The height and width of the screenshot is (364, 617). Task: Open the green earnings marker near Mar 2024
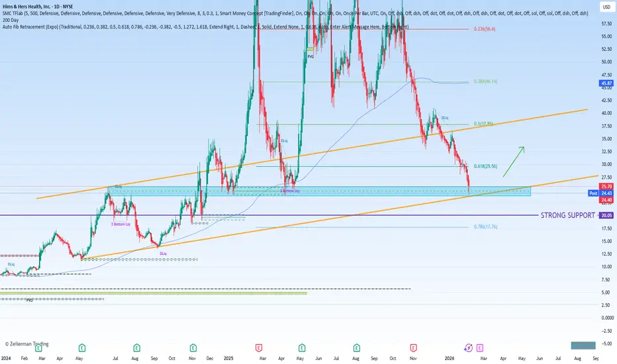pyautogui.click(x=38, y=348)
